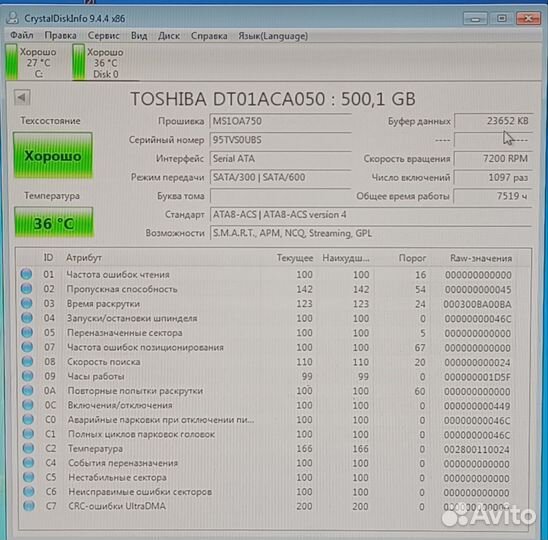This screenshot has width=548, height=540.
Task: Click raw value 00000001D5F
Action: click(477, 377)
